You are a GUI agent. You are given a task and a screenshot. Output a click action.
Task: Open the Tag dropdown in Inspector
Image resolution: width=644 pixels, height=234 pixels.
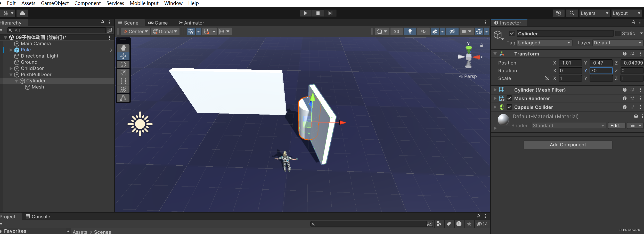pyautogui.click(x=544, y=43)
